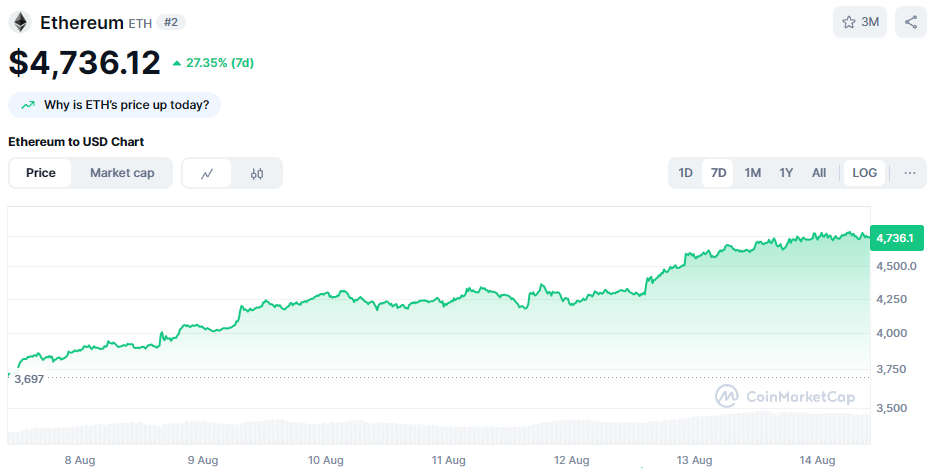Open the share icon button
Screen dimensions: 933x468
point(910,22)
